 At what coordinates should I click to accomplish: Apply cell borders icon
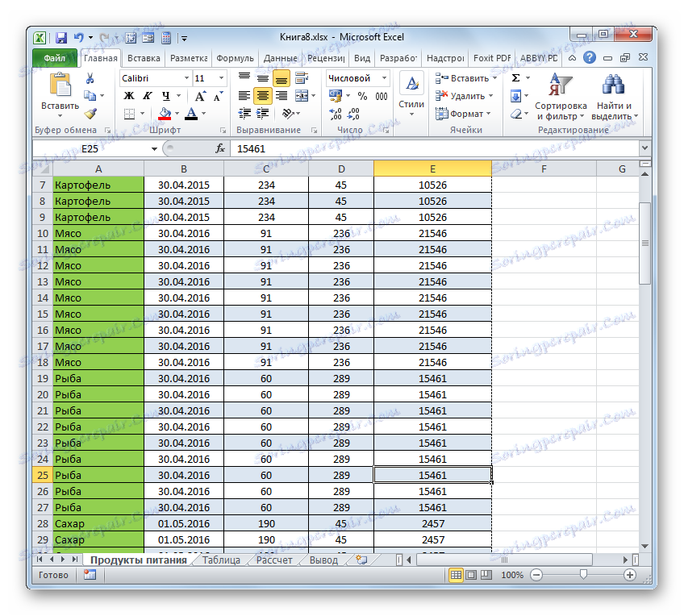click(x=129, y=114)
